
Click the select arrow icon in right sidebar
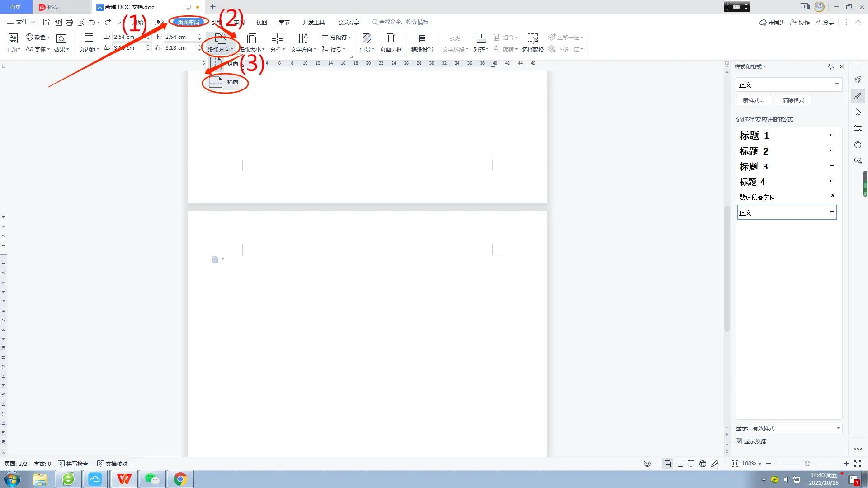(x=858, y=112)
